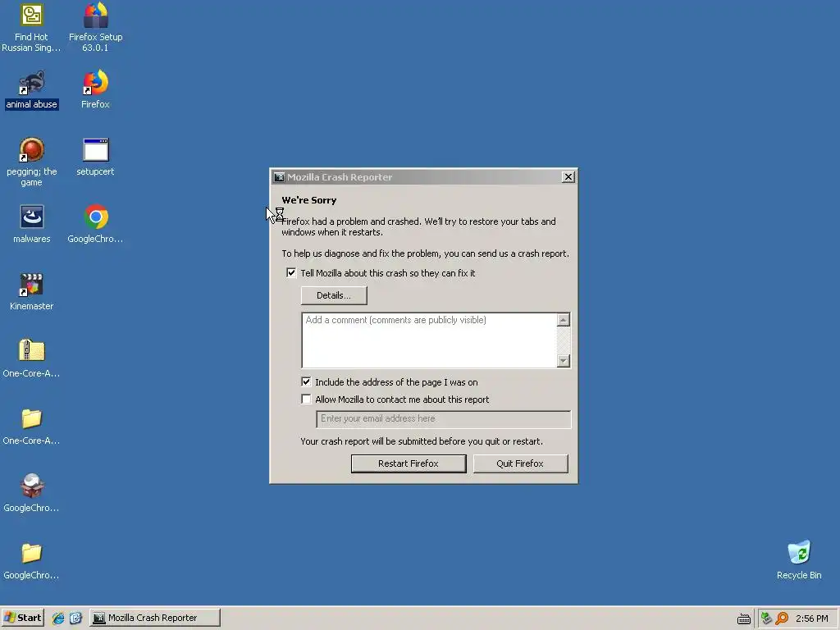
Task: Click the comment box scroll up arrow
Action: pos(563,320)
